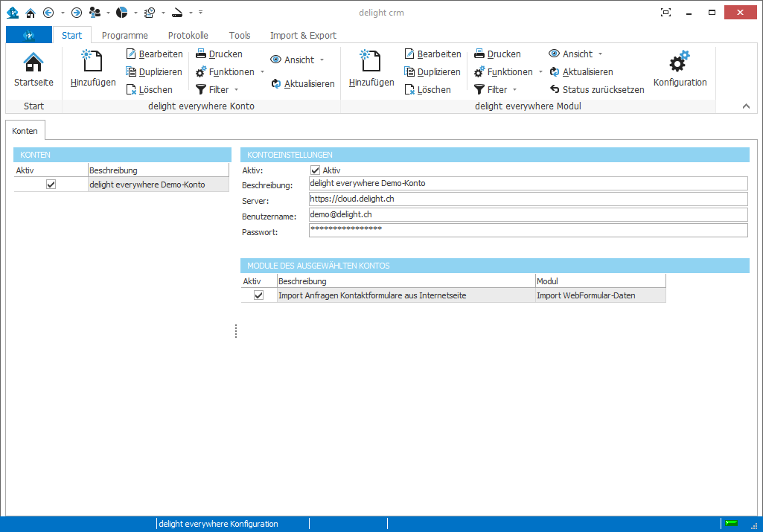
Task: Toggle Aktiv for the Import WebFormular-Daten module
Action: click(x=258, y=295)
